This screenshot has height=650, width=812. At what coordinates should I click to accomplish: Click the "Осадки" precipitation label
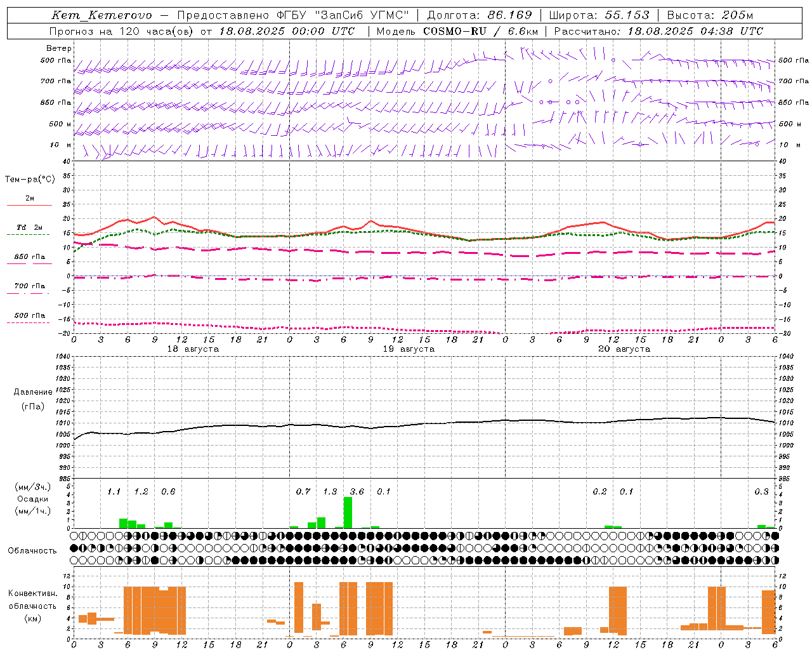[x=32, y=500]
